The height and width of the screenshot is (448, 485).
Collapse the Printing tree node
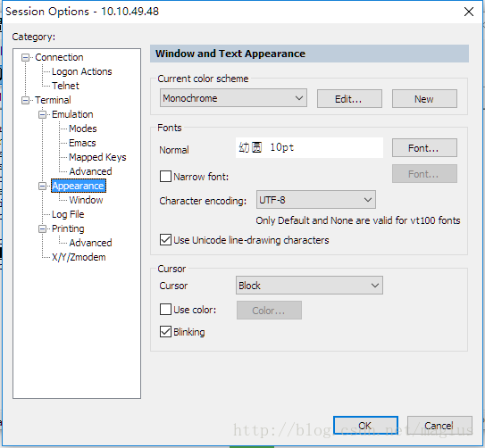click(x=42, y=229)
